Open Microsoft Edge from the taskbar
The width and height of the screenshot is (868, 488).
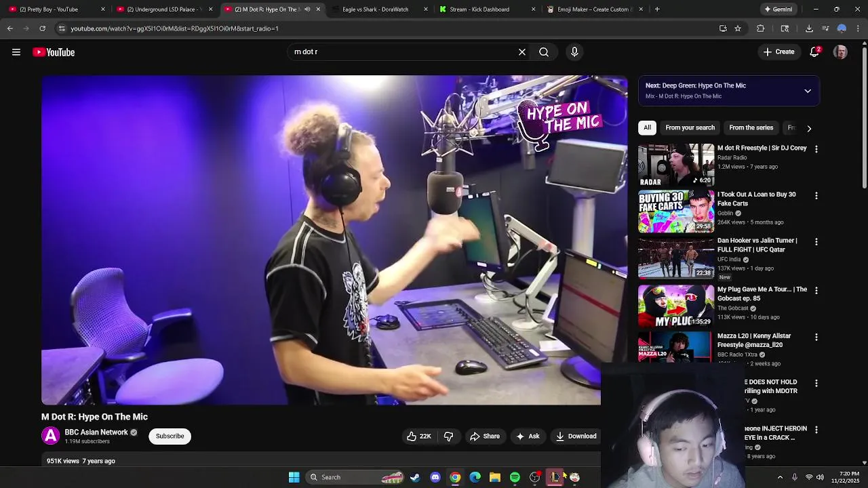[x=475, y=477]
